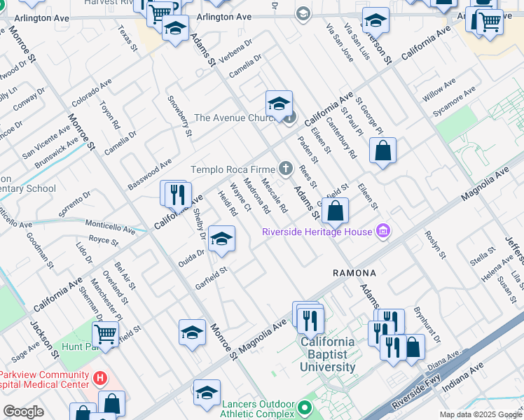Click the Sycamore Ave street label
The width and height of the screenshot is (524, 420).
454,101
